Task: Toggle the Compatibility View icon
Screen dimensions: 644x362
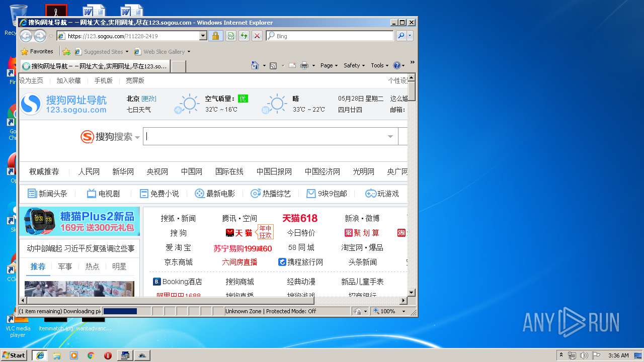Action: [230, 36]
